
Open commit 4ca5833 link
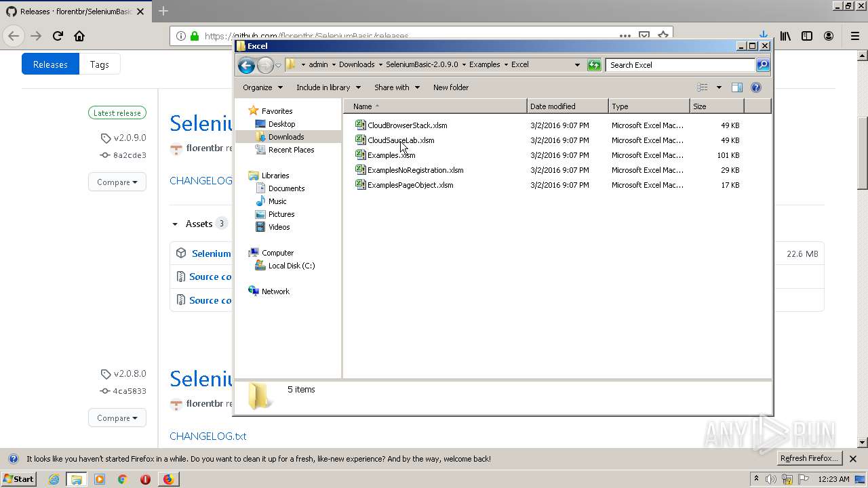[x=130, y=391]
